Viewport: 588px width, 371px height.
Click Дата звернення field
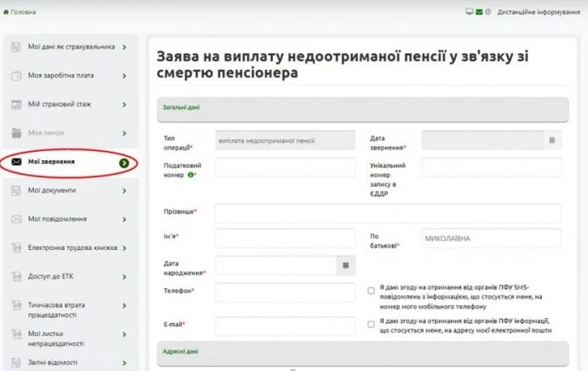click(482, 140)
